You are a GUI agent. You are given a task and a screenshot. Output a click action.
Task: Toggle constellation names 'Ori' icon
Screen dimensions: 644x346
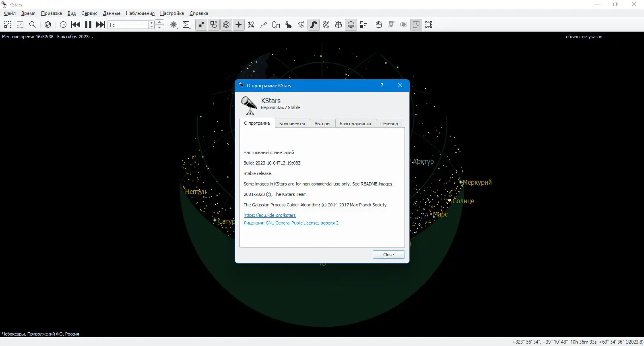[276, 25]
